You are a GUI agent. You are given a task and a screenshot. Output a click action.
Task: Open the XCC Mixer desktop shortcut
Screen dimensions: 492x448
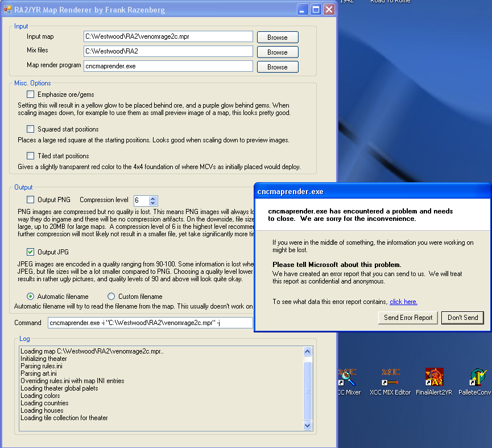[349, 381]
